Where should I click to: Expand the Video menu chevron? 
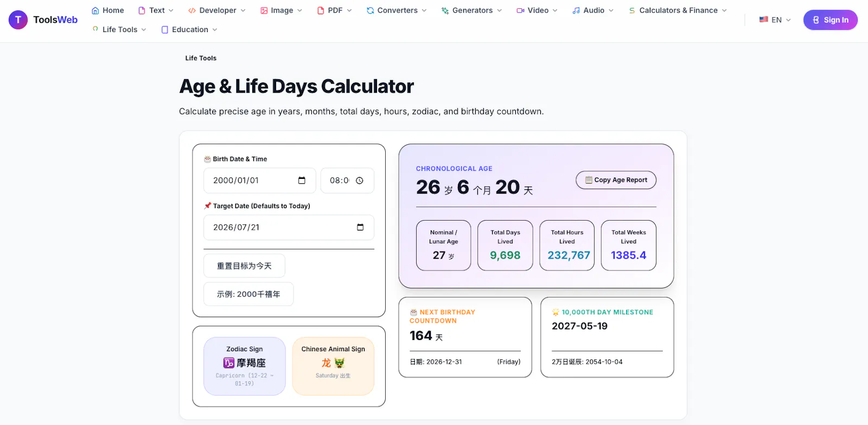pos(555,10)
